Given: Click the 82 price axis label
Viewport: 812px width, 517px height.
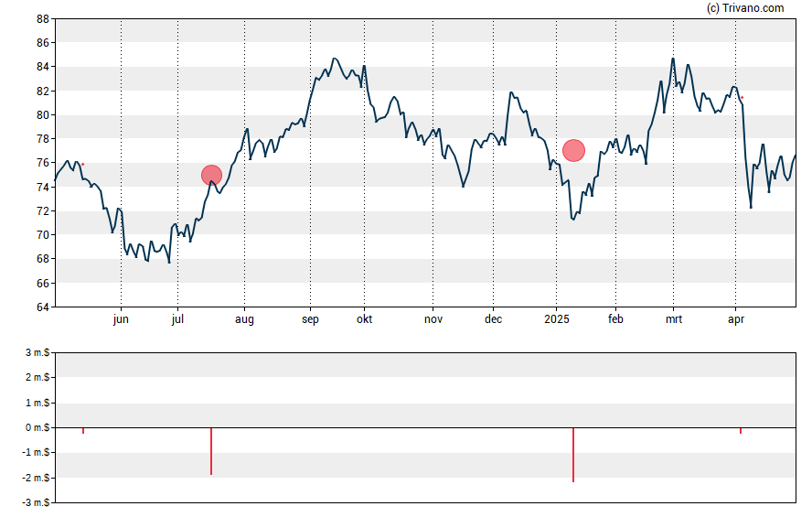Looking at the screenshot, I should [x=42, y=92].
